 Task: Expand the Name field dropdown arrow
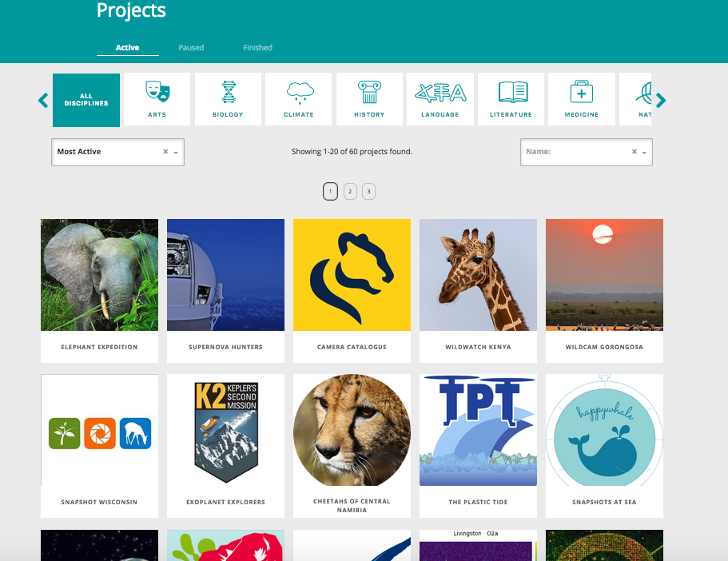point(644,153)
